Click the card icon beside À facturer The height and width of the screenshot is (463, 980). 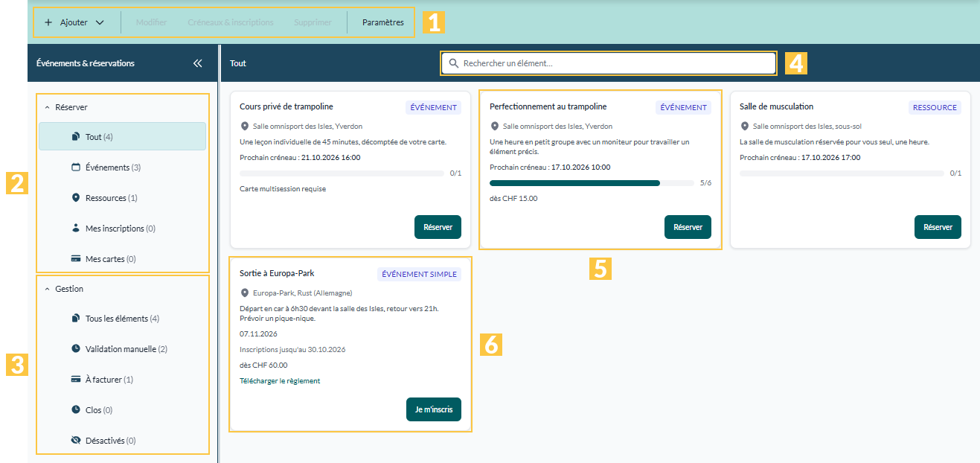tap(75, 380)
